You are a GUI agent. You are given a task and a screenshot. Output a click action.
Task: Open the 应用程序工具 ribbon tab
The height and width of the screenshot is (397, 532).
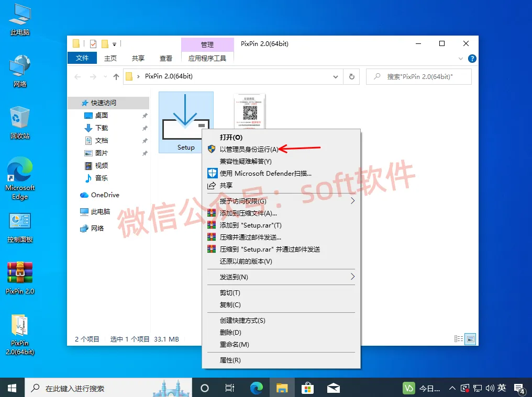207,58
